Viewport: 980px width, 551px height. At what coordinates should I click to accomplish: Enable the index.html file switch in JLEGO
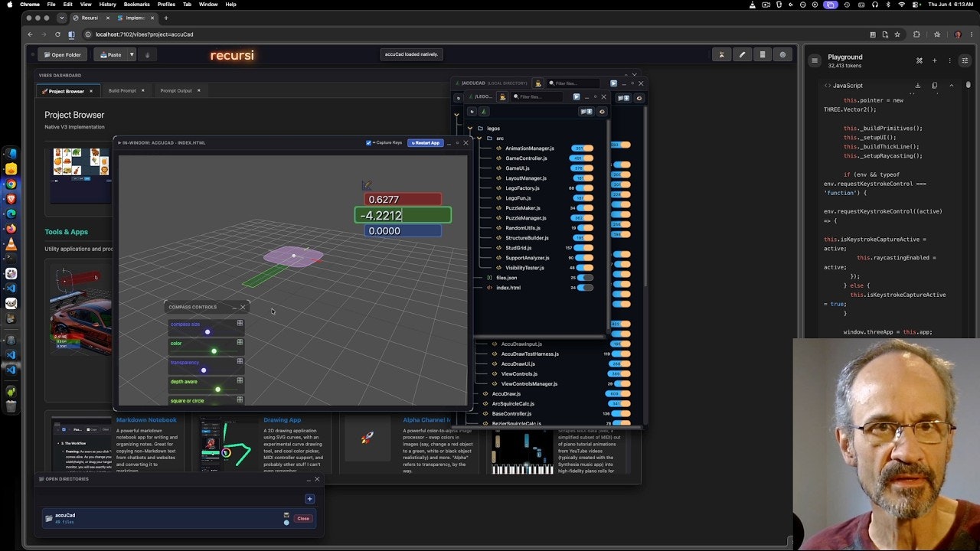point(585,288)
